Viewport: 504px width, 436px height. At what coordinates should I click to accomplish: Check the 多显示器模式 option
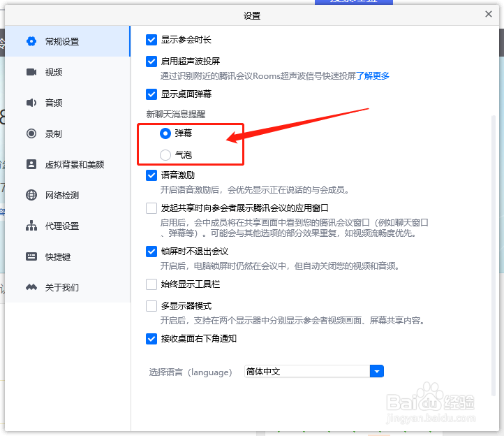point(151,306)
